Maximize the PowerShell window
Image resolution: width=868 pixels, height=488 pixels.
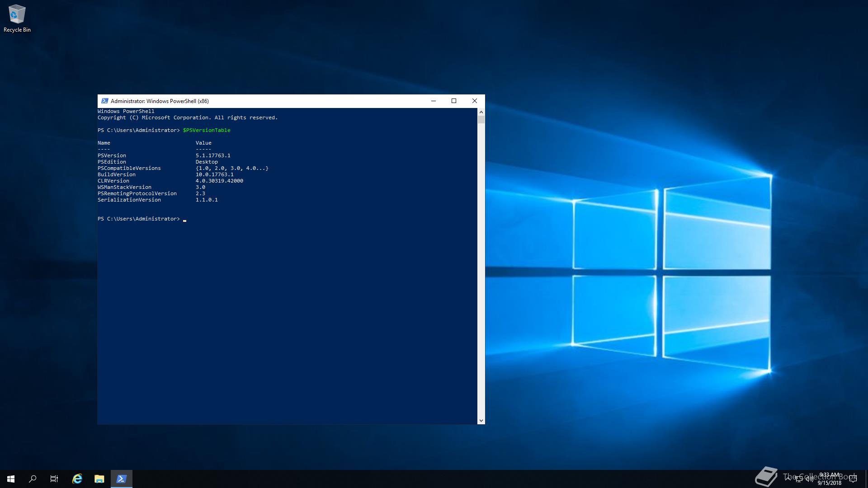[x=454, y=101]
